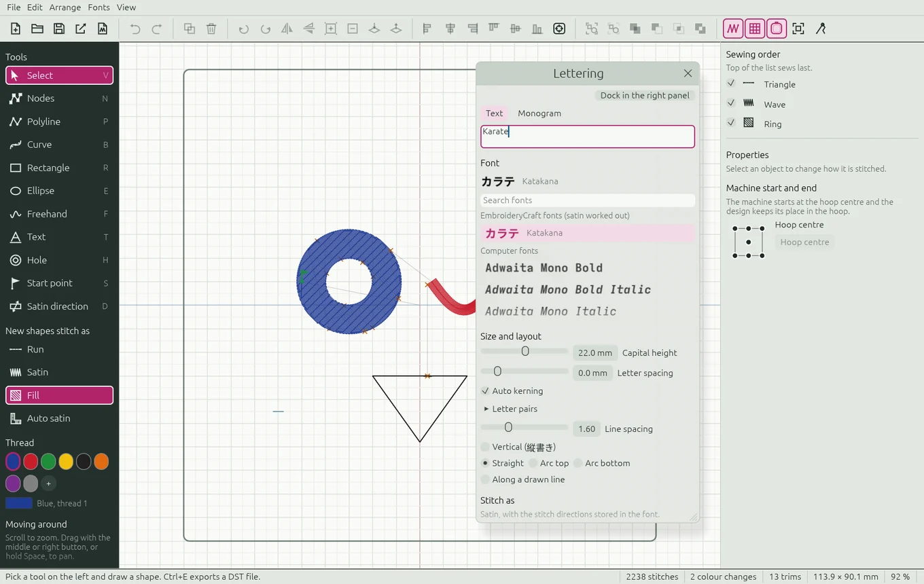Select the Start point tool
Viewport: 924px width, 584px height.
point(59,283)
